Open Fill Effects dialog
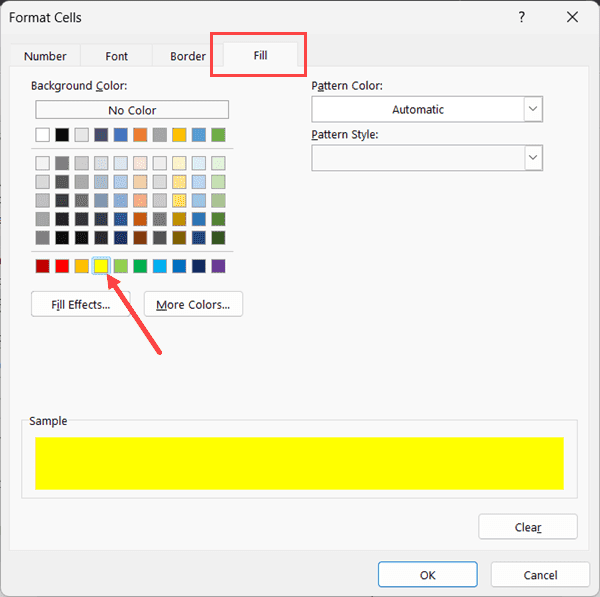Viewport: 600px width, 597px height. click(81, 304)
